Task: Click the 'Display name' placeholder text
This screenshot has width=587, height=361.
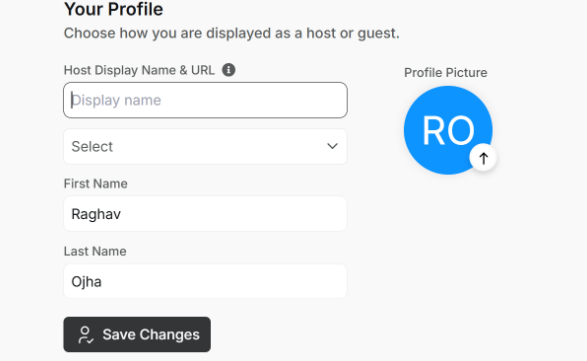Action: tap(116, 100)
